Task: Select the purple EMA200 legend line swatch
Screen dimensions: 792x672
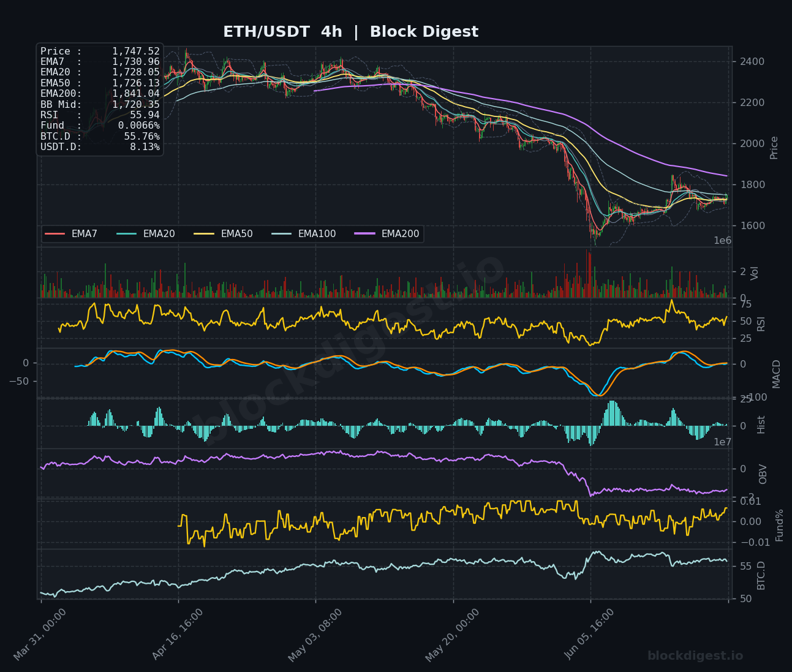Action: click(x=364, y=234)
